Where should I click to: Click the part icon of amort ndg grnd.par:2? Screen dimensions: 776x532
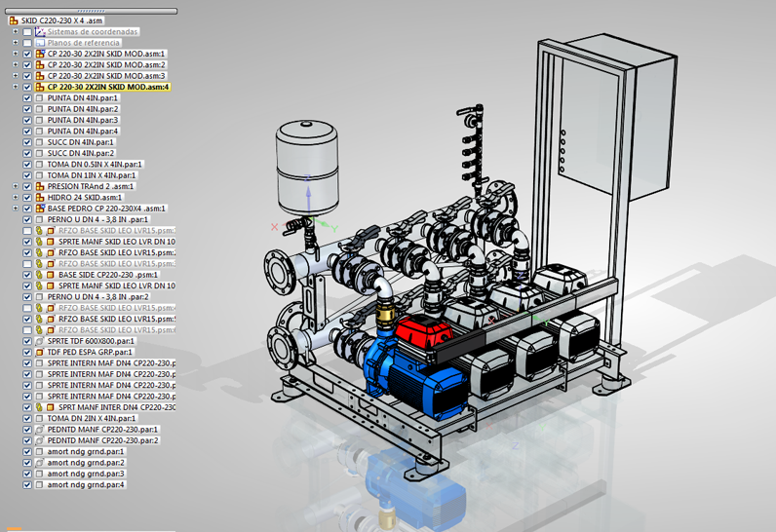pyautogui.click(x=40, y=463)
